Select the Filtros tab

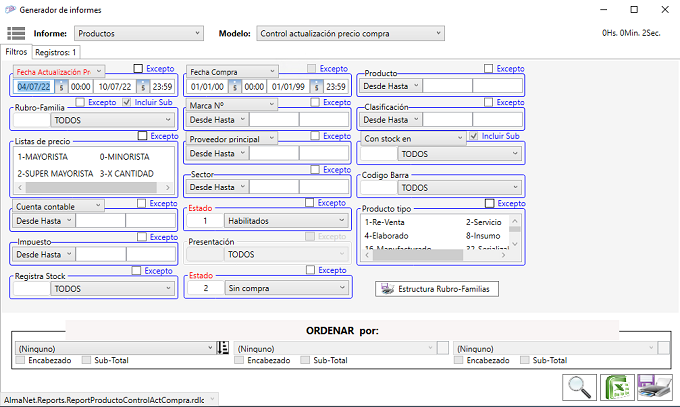tap(16, 51)
